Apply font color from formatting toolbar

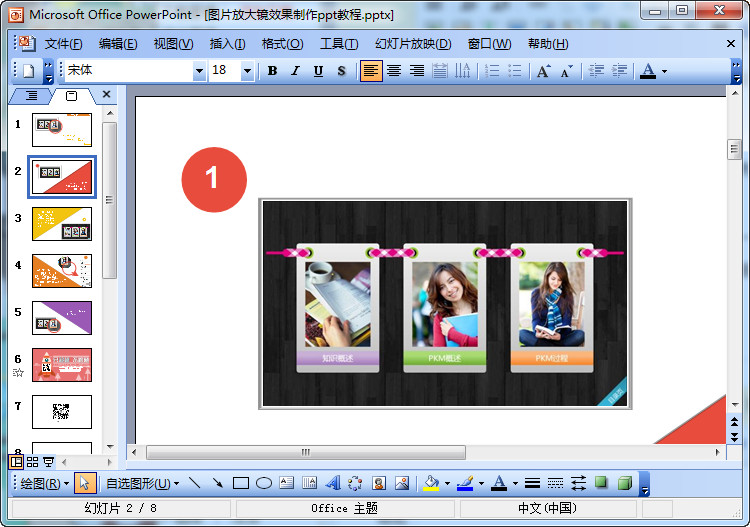click(x=648, y=71)
